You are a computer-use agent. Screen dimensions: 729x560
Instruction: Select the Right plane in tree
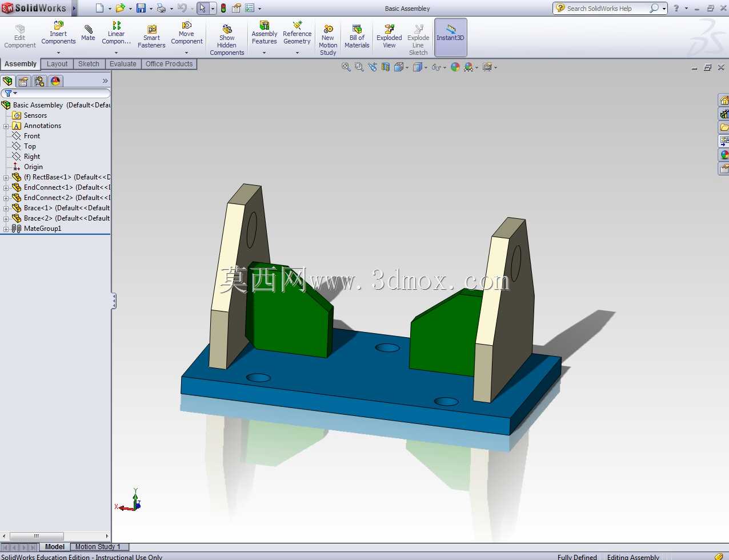click(x=26, y=157)
